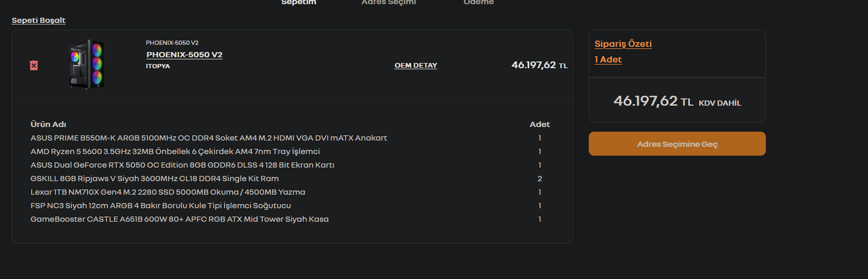This screenshot has height=279, width=868.
Task: Open the PHOENIX-5050 V2 case thumbnail
Action: (87, 65)
